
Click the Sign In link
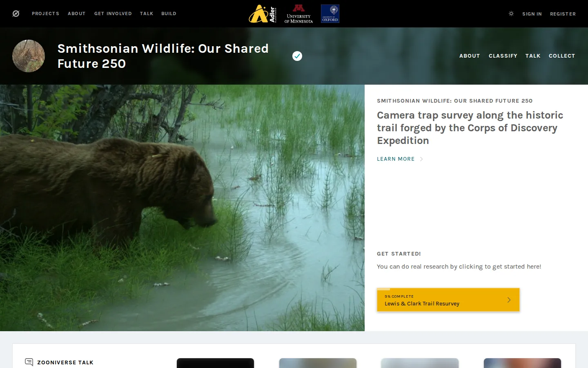pyautogui.click(x=532, y=14)
